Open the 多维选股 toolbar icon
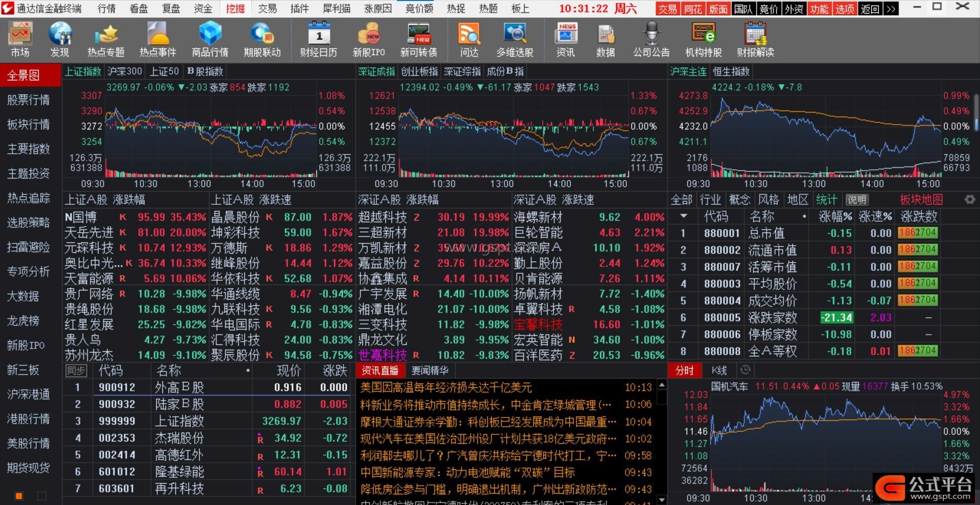The width and height of the screenshot is (980, 505). click(515, 39)
